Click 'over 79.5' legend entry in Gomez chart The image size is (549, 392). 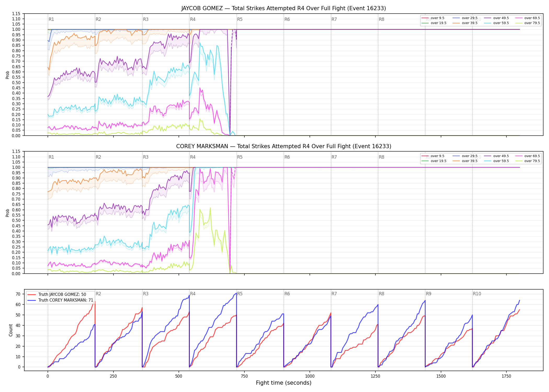tap(527, 23)
